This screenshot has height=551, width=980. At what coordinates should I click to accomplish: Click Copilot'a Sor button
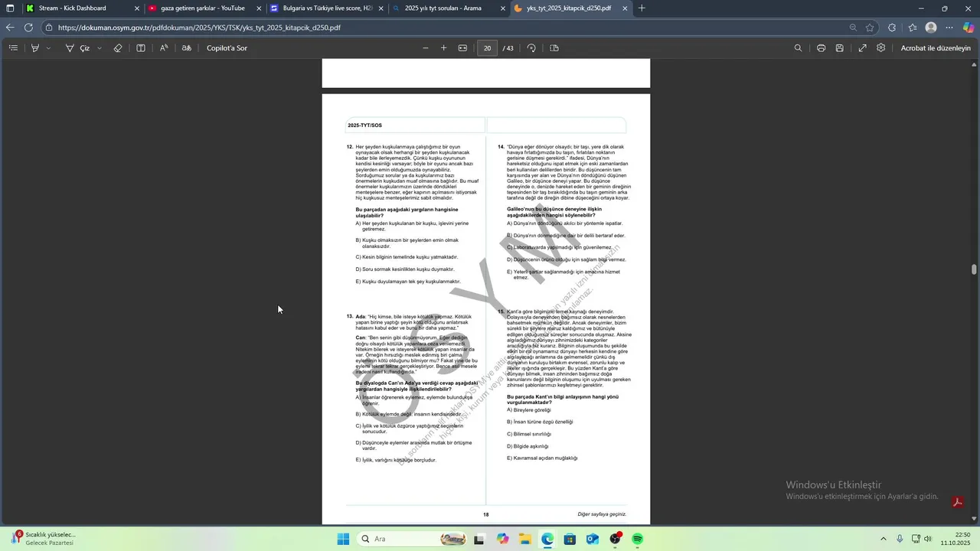pyautogui.click(x=227, y=48)
